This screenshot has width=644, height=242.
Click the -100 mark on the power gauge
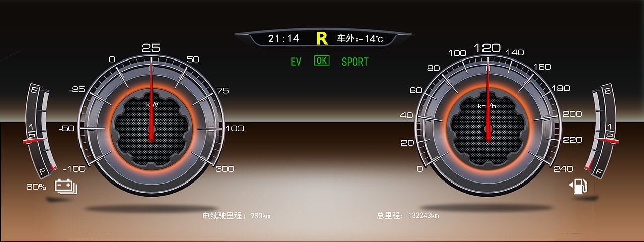coord(73,169)
